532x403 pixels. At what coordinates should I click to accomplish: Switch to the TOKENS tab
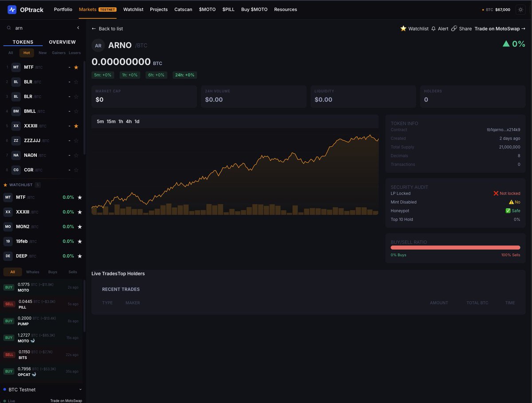point(23,42)
